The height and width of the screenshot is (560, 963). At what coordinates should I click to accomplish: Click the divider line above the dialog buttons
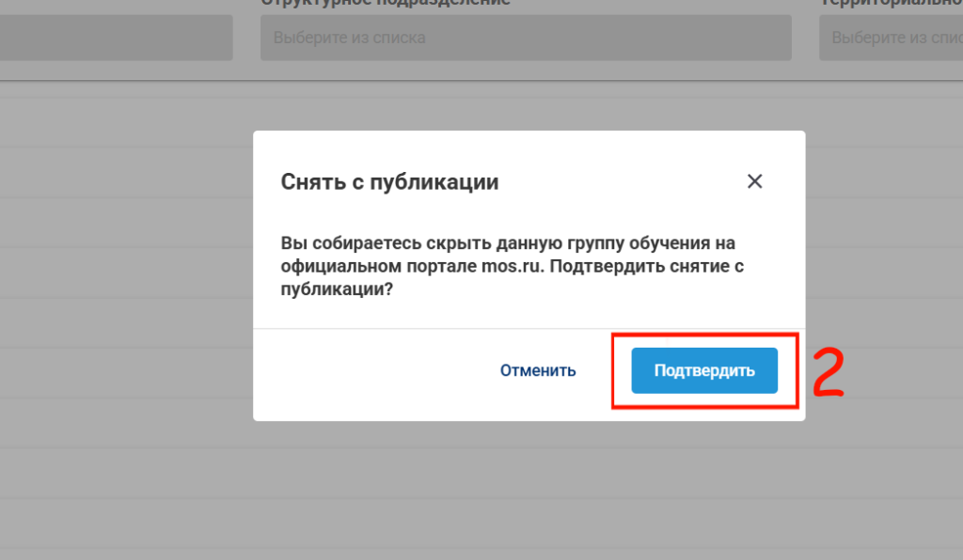[x=529, y=328]
